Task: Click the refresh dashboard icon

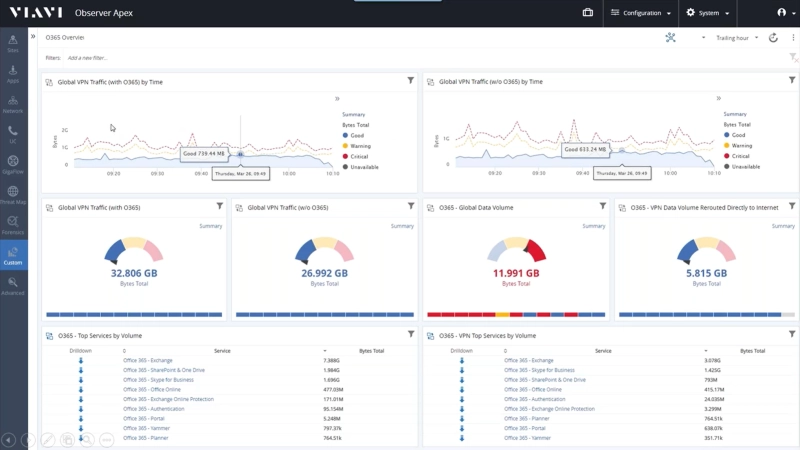Action: pyautogui.click(x=773, y=38)
